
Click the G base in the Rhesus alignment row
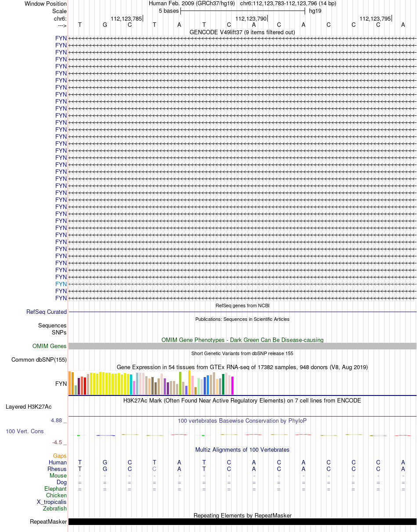click(x=105, y=469)
